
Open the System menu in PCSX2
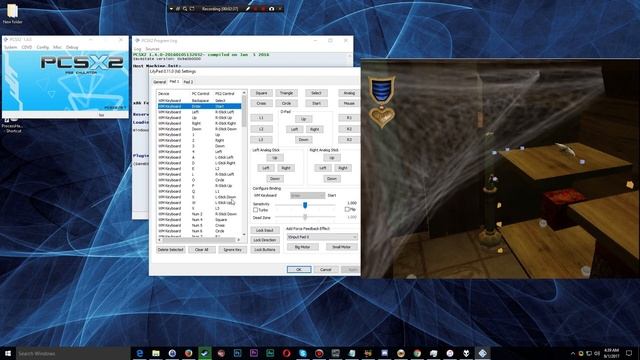[x=11, y=47]
